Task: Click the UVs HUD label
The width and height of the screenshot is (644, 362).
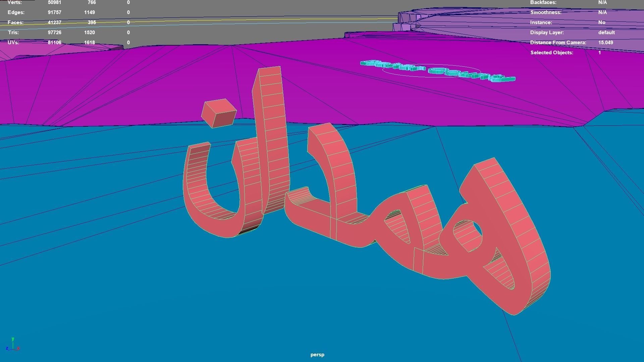Action: tap(13, 43)
